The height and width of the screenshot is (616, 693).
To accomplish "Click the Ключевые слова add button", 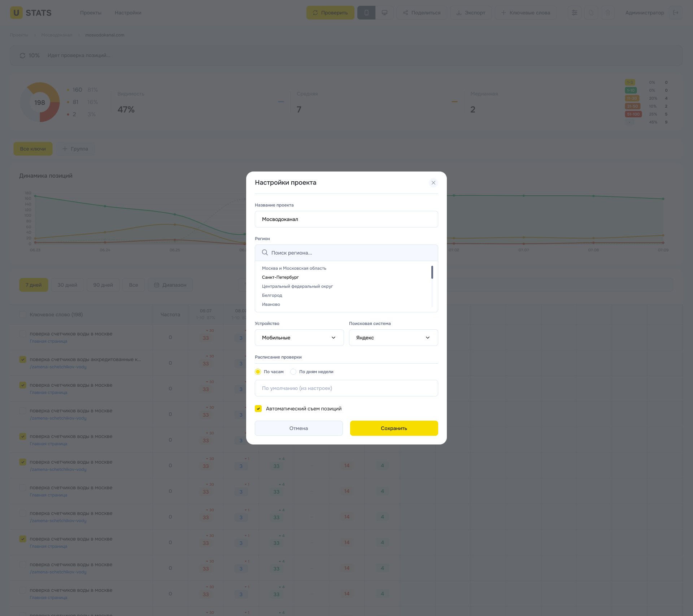I will pos(526,13).
